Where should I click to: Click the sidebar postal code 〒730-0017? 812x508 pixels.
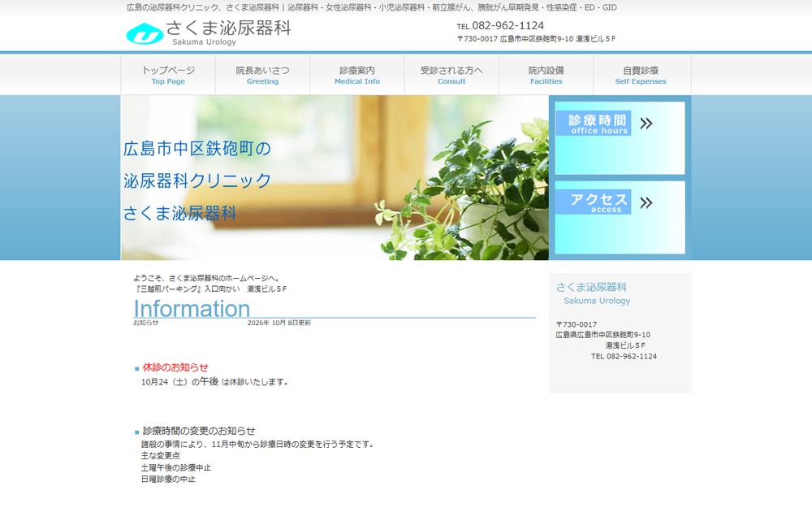[577, 324]
